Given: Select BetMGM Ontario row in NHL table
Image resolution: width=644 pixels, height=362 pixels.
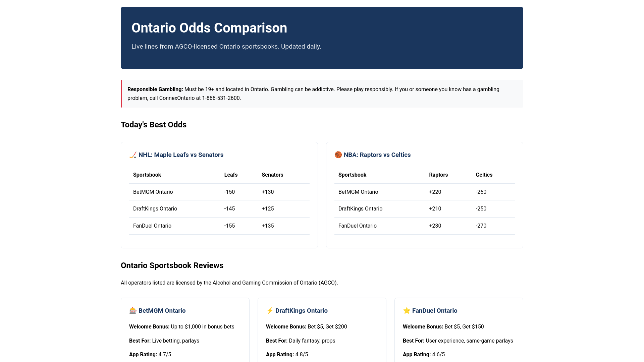Looking at the screenshot, I should point(219,192).
